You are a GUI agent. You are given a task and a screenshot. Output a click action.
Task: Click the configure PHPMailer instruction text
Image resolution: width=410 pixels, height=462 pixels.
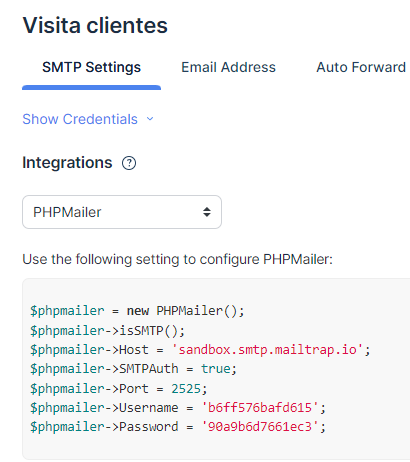point(177,259)
